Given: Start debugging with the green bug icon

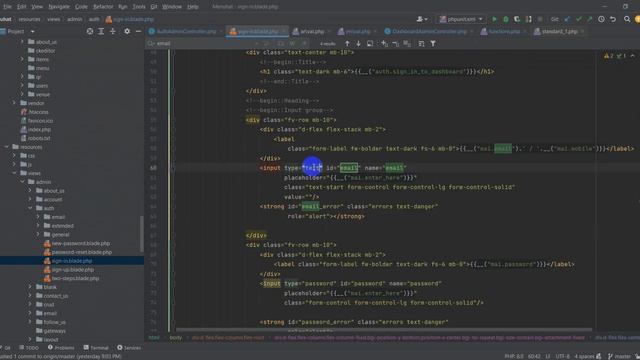Looking at the screenshot, I should (x=506, y=19).
